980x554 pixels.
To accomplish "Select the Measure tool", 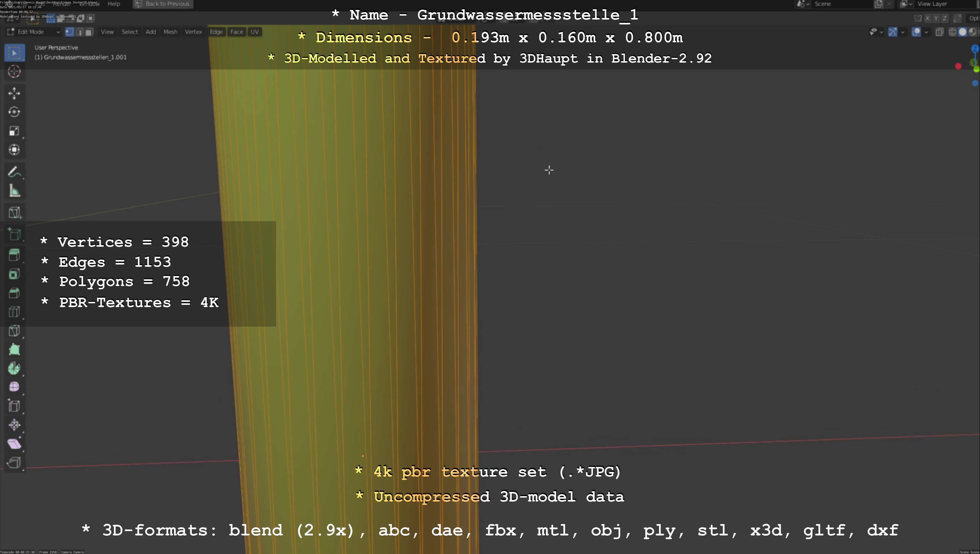I will [14, 191].
